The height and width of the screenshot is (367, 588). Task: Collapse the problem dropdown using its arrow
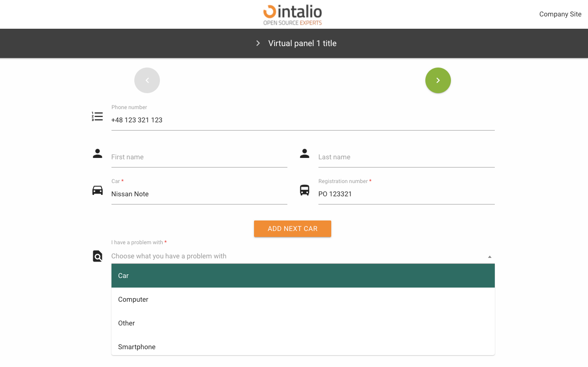(489, 257)
